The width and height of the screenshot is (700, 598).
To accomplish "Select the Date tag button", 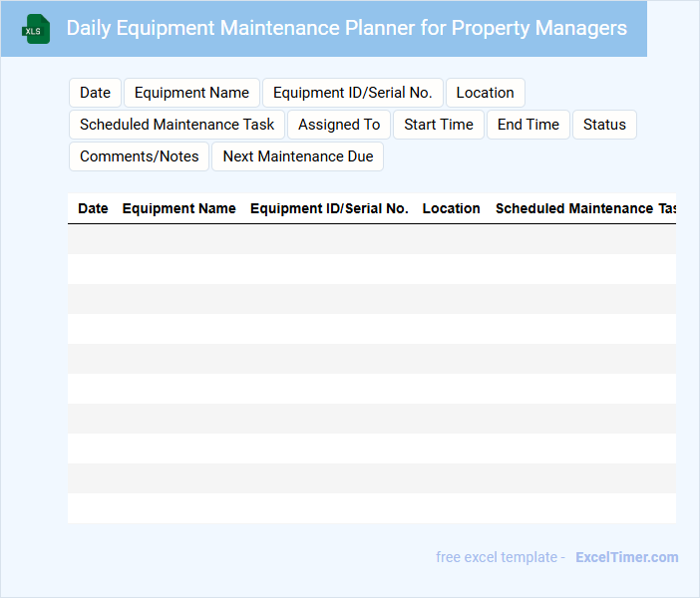I will coord(96,93).
